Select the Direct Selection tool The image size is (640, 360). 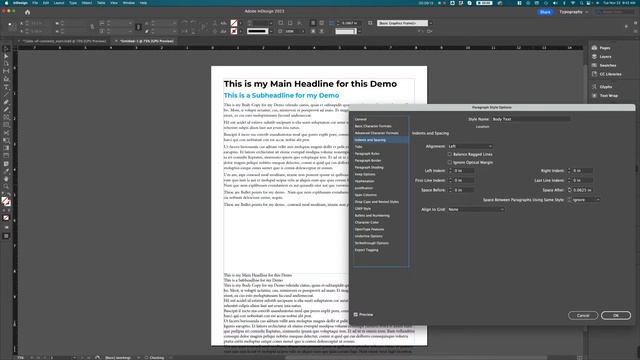pos(6,56)
